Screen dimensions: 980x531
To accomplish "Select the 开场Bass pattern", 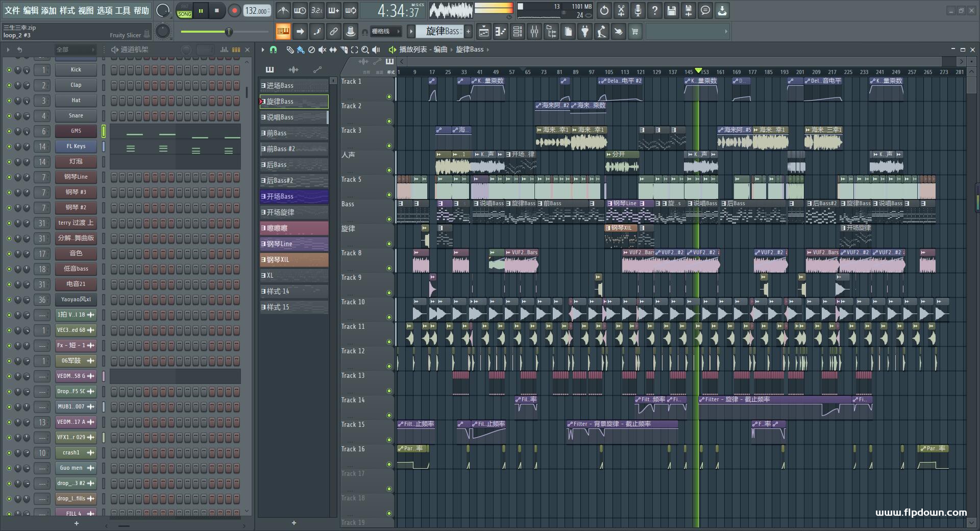I will coord(294,197).
